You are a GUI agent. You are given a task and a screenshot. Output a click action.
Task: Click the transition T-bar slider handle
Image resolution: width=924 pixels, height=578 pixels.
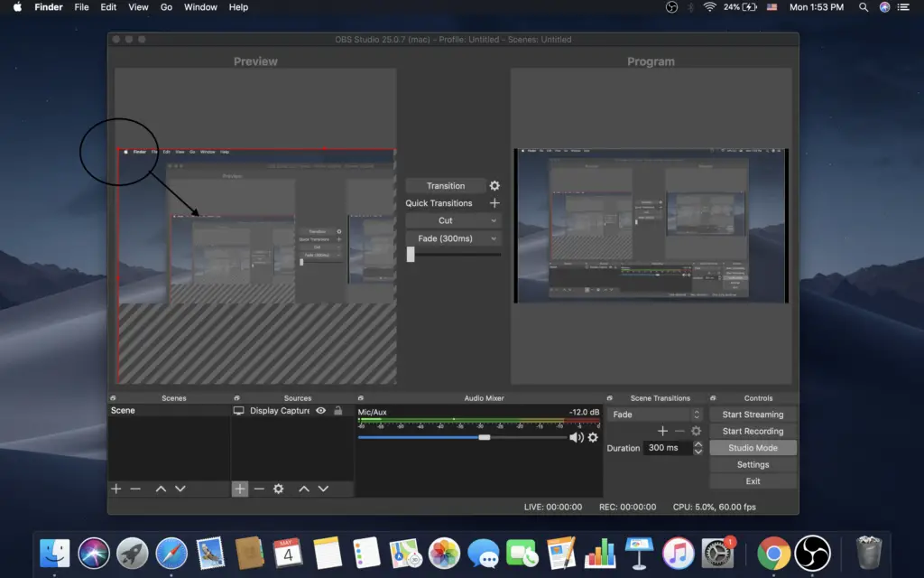[411, 254]
